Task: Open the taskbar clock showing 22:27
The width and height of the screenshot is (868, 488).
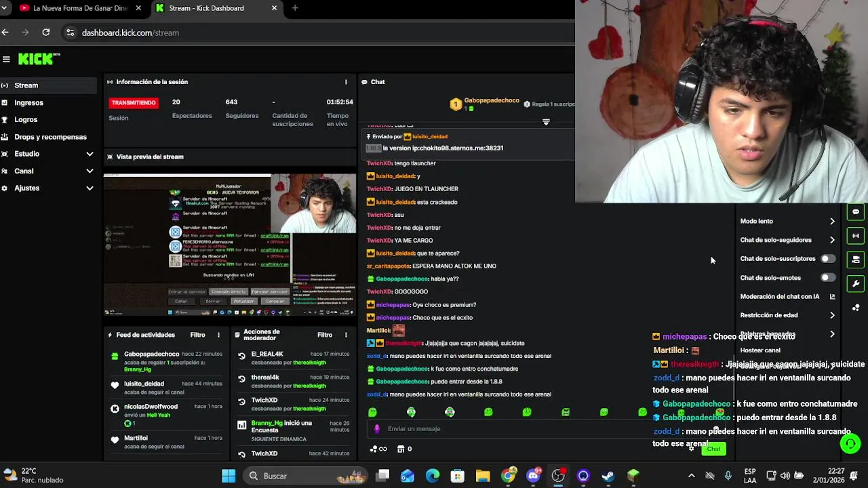Action: coord(836,476)
